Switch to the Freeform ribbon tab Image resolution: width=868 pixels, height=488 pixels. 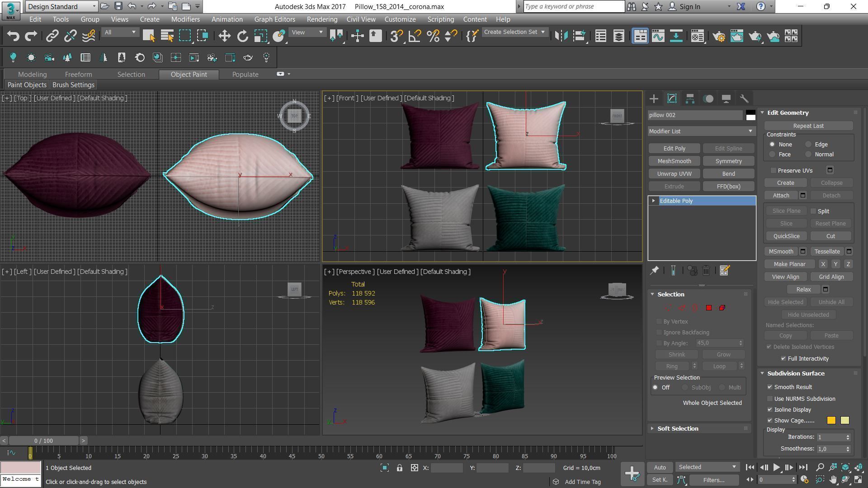(78, 75)
